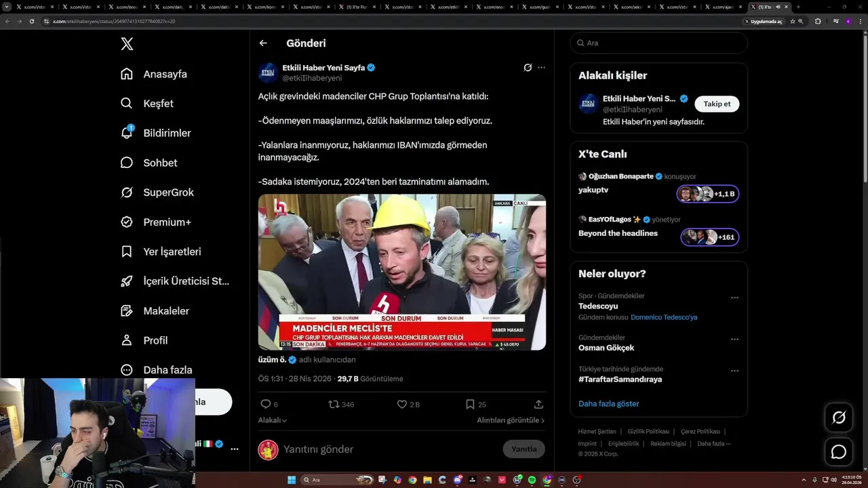
Task: Click Daha fazla göster link
Action: (x=609, y=404)
